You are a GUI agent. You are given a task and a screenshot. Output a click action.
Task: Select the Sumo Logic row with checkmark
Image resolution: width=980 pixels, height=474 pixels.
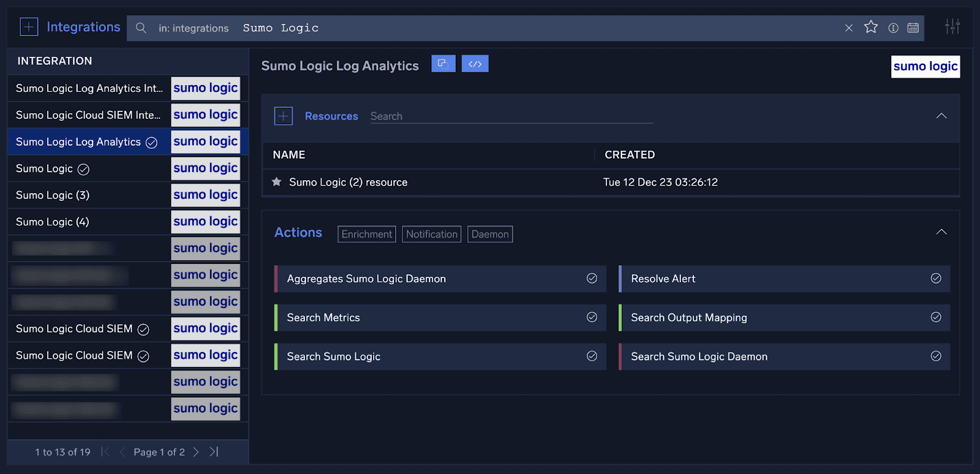(128, 168)
